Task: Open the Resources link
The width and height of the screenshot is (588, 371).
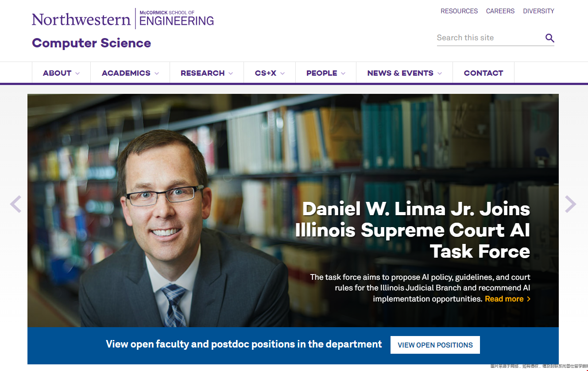Action: point(459,11)
